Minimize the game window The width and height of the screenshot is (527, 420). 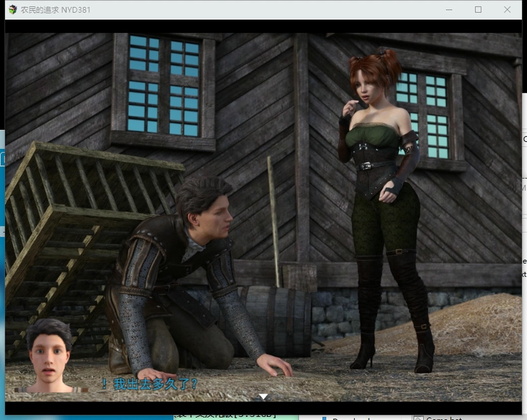[x=449, y=9]
